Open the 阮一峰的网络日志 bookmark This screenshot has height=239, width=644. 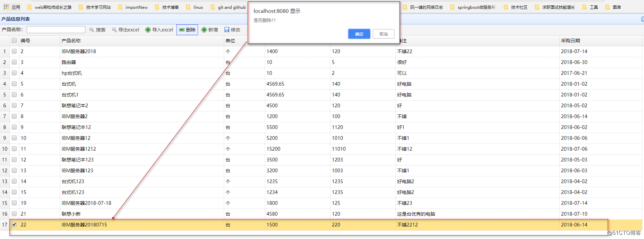(x=423, y=7)
